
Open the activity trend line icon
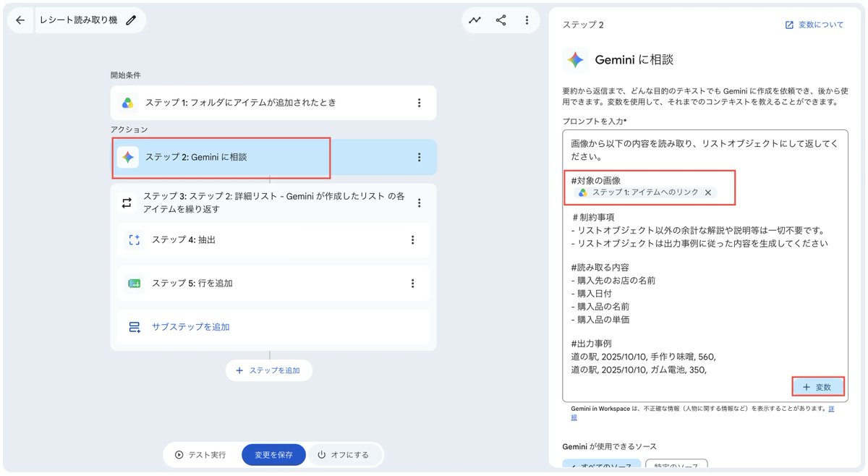pos(475,20)
